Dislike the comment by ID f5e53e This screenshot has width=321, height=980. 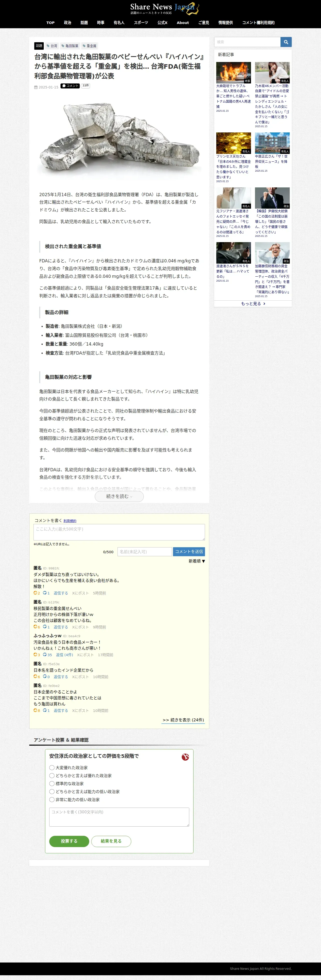tap(44, 676)
